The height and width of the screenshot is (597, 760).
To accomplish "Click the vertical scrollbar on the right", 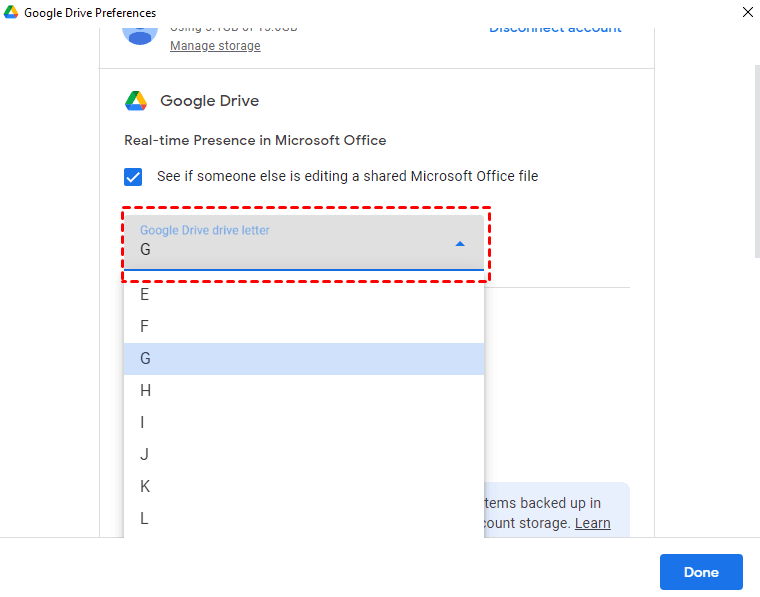I will 757,161.
